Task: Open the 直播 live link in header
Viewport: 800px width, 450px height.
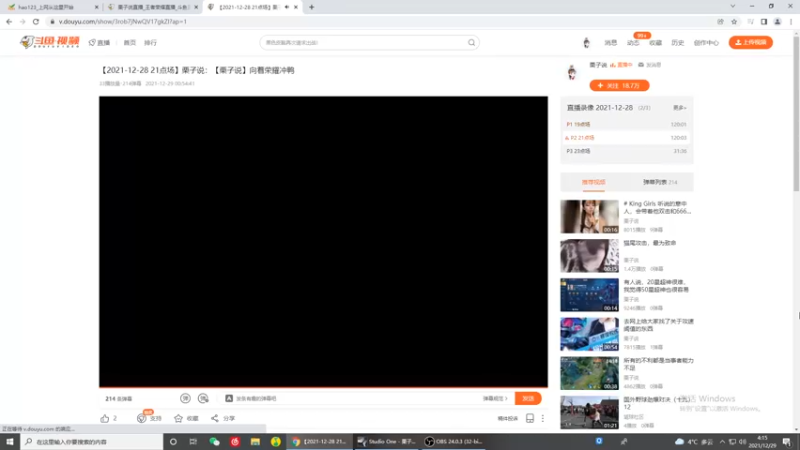Action: click(99, 43)
